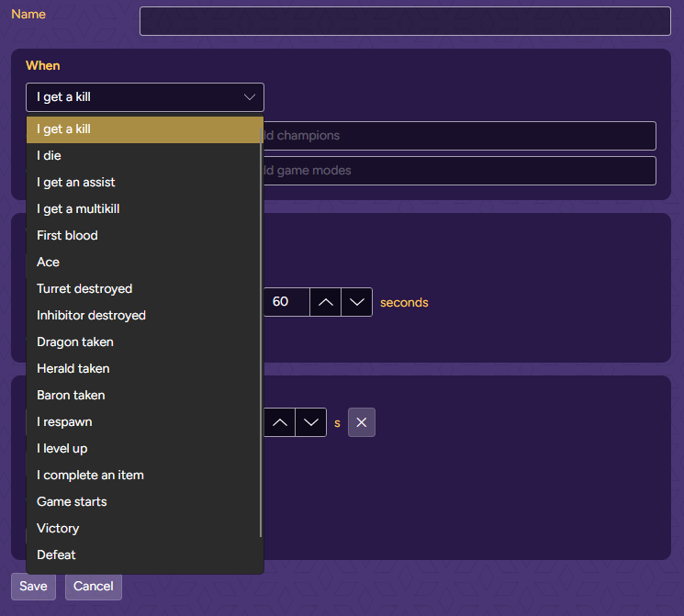The width and height of the screenshot is (684, 616).
Task: Choose 'Baron taken' event
Action: point(145,396)
